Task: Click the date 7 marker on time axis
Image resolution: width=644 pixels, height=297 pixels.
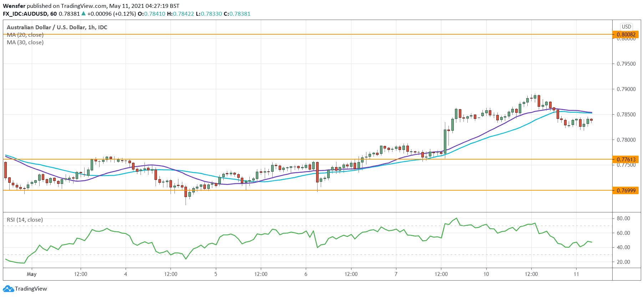Action: coord(396,274)
